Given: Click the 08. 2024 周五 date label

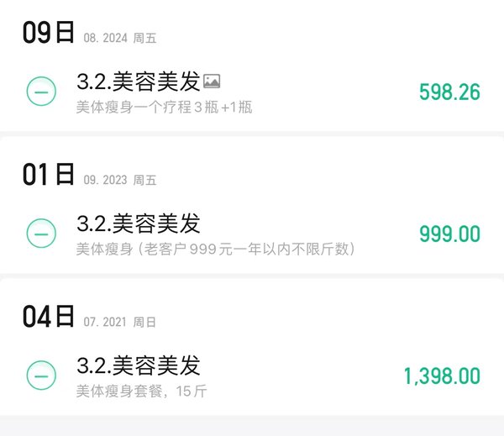Looking at the screenshot, I should click(x=120, y=39).
